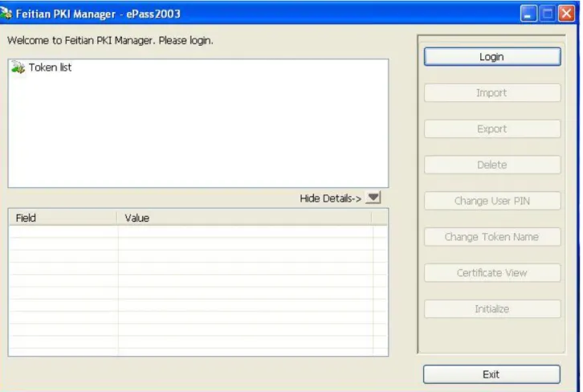The image size is (583, 392).
Task: Click the Delete button
Action: [x=492, y=165]
